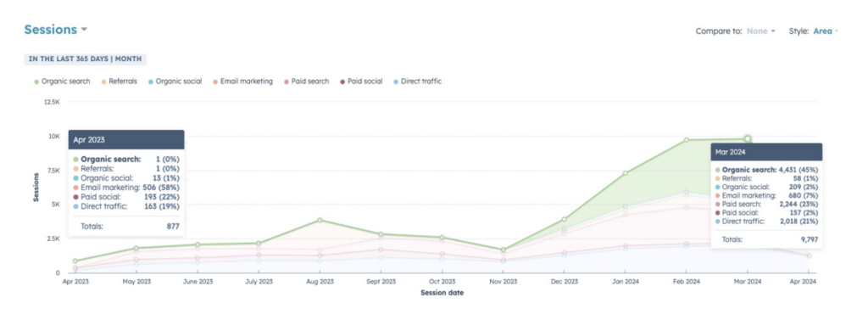
Task: Click the Aug 2023 x-axis label
Action: (x=320, y=282)
